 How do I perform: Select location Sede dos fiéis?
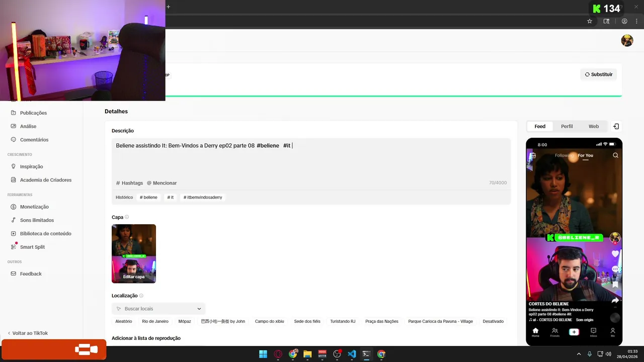coord(307,321)
